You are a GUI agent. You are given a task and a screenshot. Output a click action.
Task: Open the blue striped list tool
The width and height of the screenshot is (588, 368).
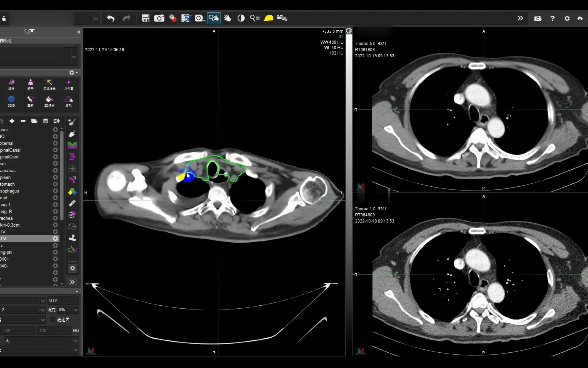tap(186, 18)
